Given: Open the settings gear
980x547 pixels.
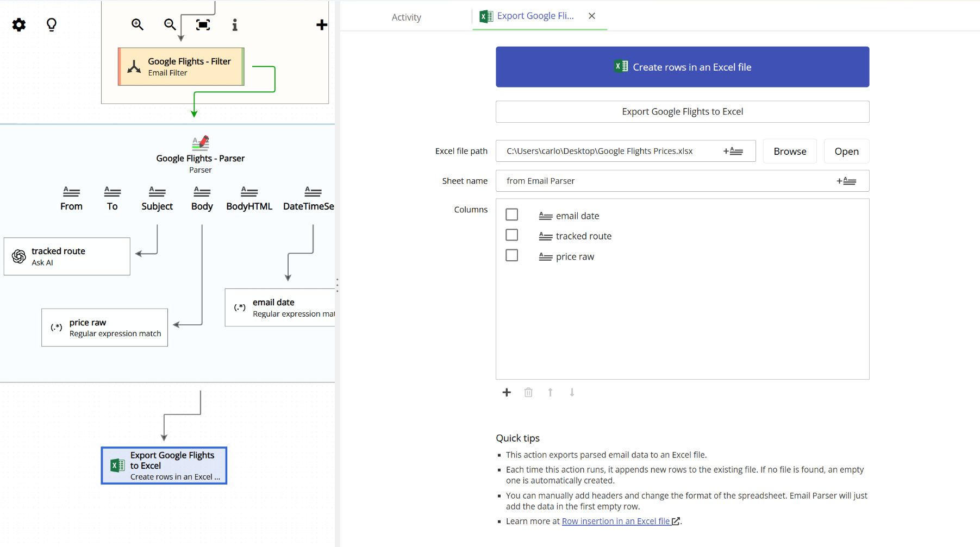Looking at the screenshot, I should (x=18, y=24).
